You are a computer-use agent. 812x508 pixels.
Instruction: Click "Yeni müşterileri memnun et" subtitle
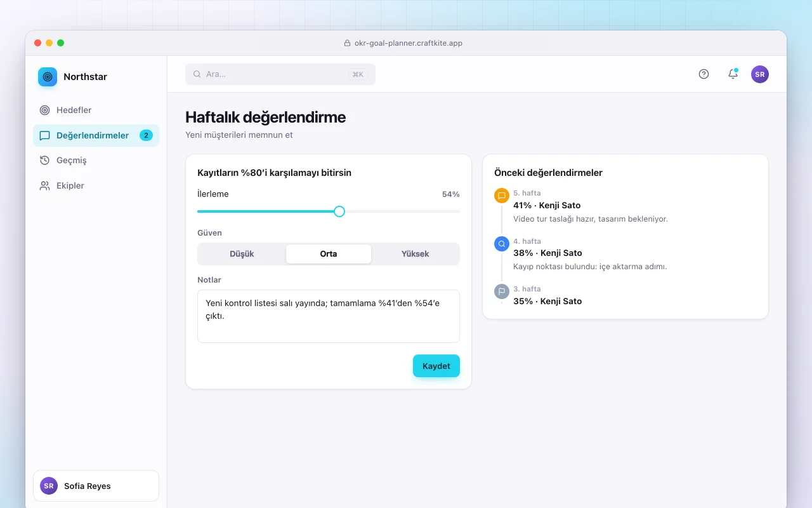tap(239, 135)
